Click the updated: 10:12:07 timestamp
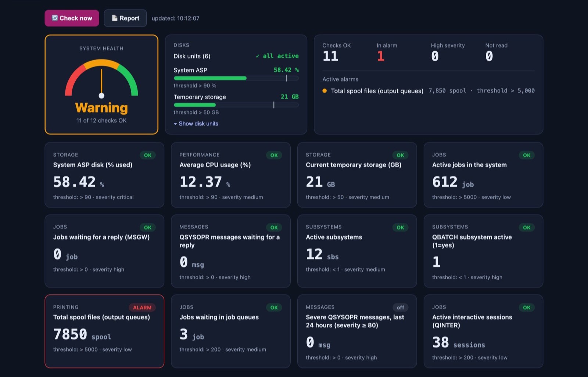 coord(175,18)
